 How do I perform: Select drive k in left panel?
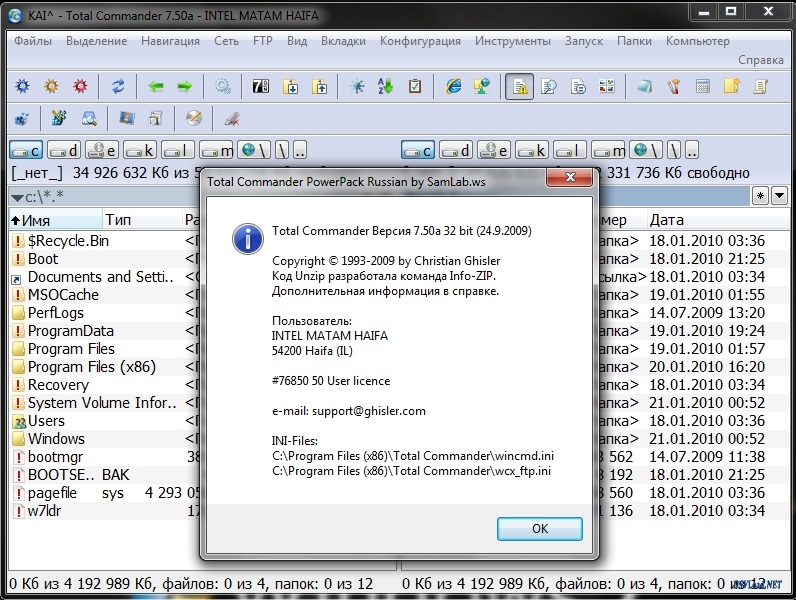pos(140,150)
